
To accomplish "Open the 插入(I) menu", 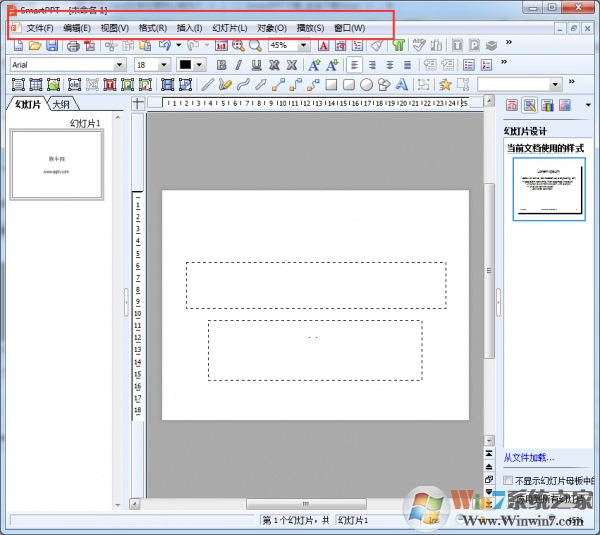I will (189, 28).
